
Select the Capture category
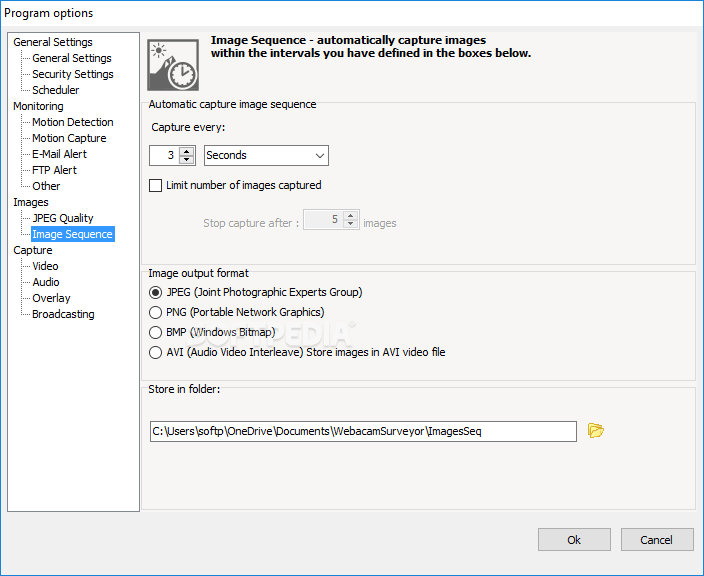(33, 251)
